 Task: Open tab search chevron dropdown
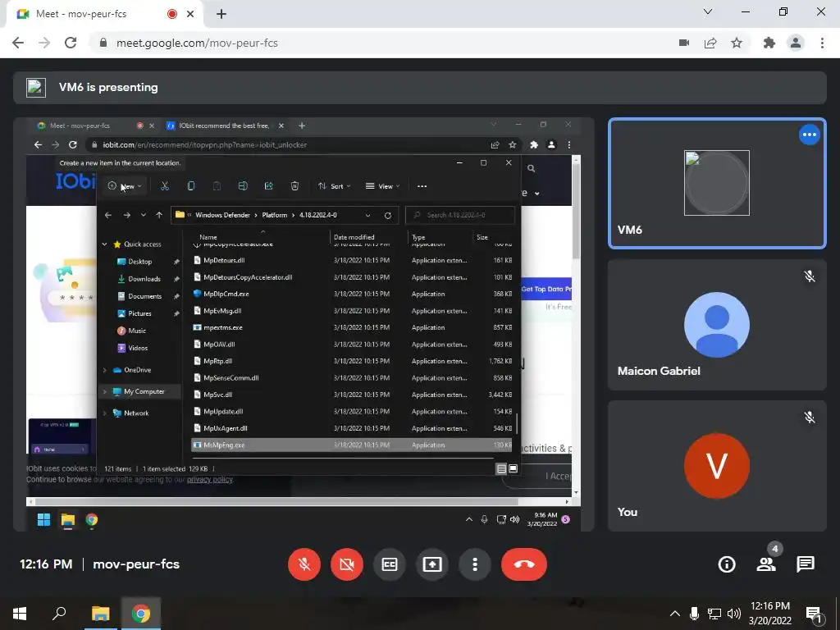(x=708, y=11)
